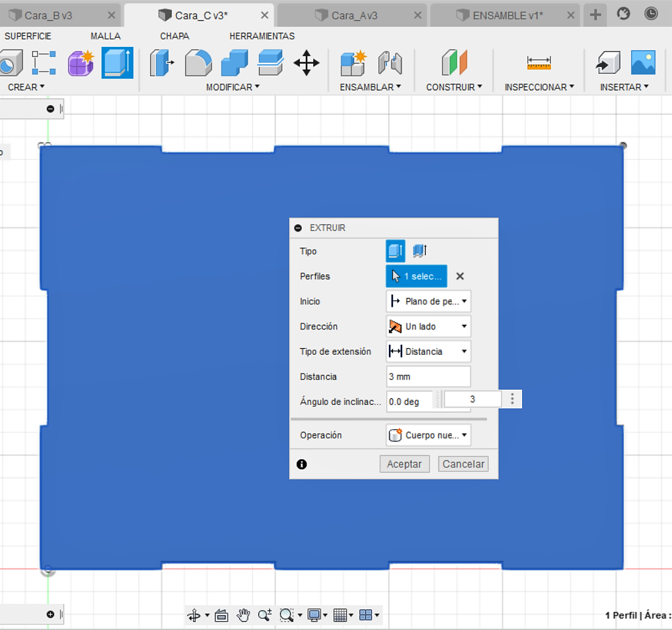672x630 pixels.
Task: Click the Look At icon
Action: [x=221, y=615]
